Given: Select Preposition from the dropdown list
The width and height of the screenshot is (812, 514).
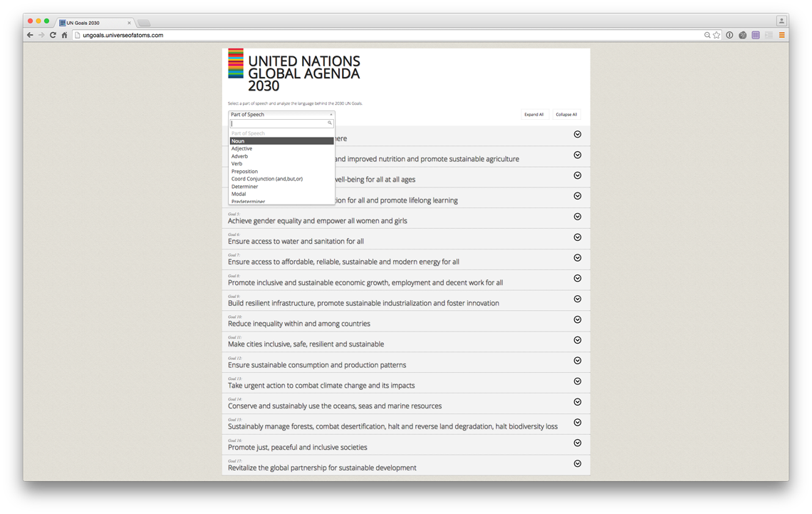Looking at the screenshot, I should pyautogui.click(x=282, y=172).
